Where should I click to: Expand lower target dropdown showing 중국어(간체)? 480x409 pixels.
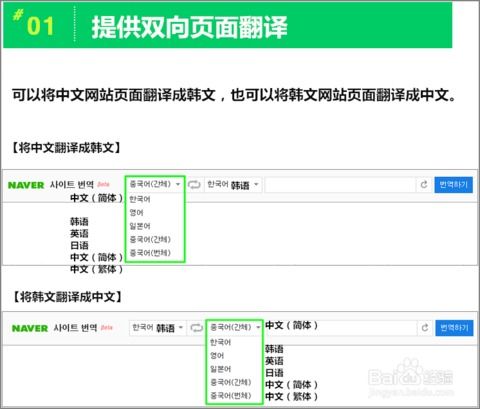(235, 327)
